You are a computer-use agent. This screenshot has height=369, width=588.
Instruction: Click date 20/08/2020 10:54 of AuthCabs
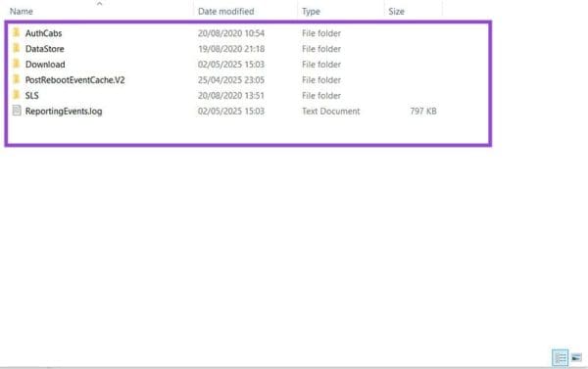click(x=231, y=33)
